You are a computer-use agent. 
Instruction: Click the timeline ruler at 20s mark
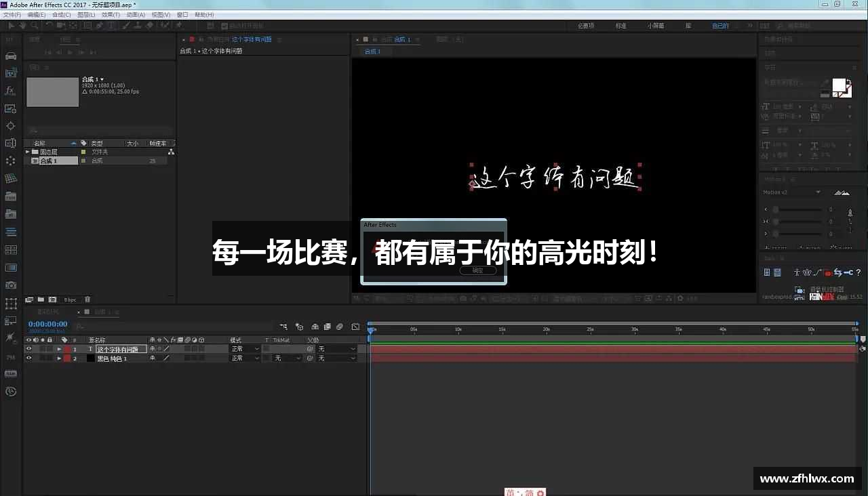pyautogui.click(x=547, y=329)
